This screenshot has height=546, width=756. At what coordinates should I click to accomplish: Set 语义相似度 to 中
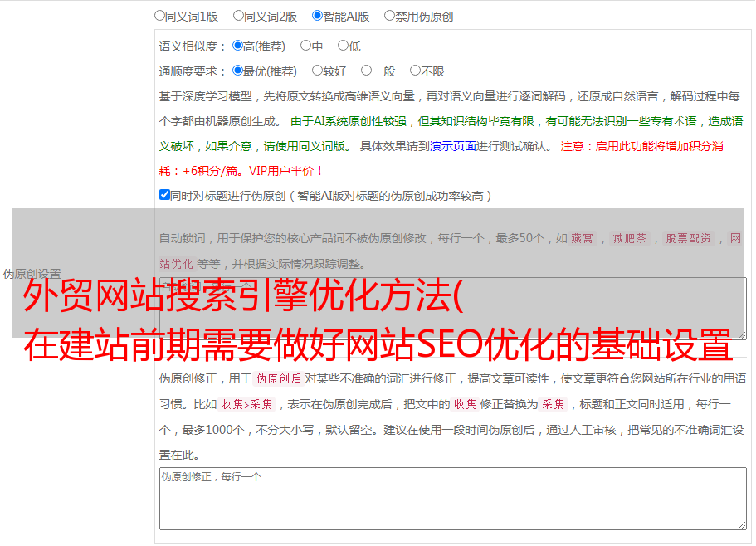[x=305, y=46]
